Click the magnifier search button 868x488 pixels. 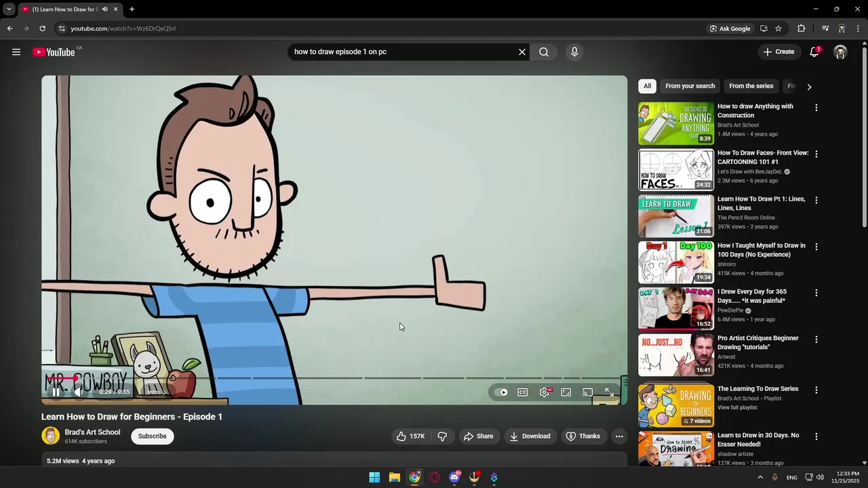(x=544, y=52)
